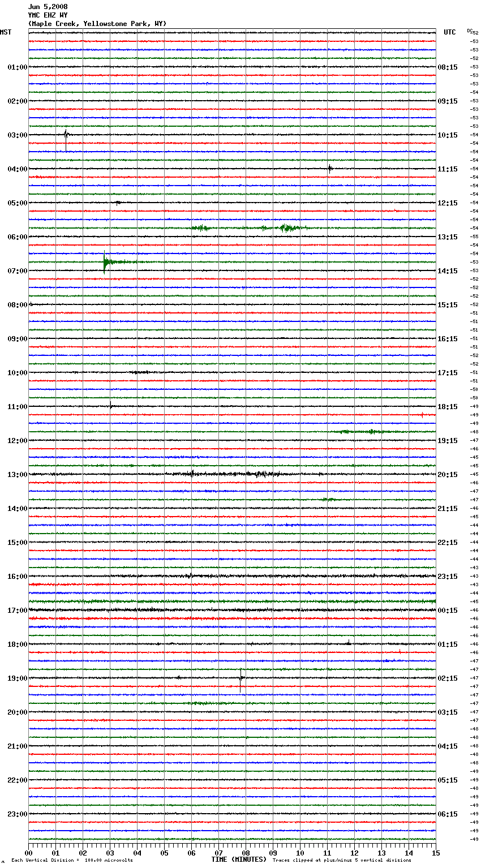The height and width of the screenshot is (868, 481).
Task: Click the 22:15 UTC time label
Action: tap(448, 543)
